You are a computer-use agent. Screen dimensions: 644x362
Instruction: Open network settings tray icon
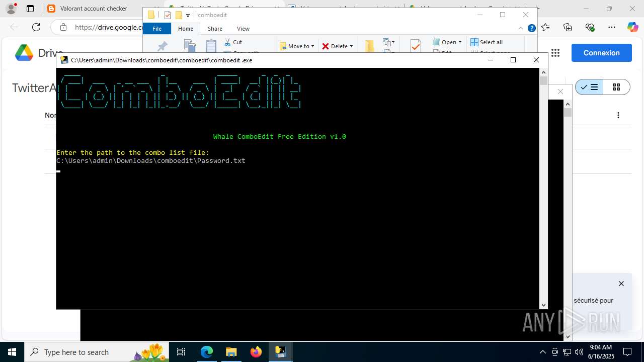coord(567,352)
